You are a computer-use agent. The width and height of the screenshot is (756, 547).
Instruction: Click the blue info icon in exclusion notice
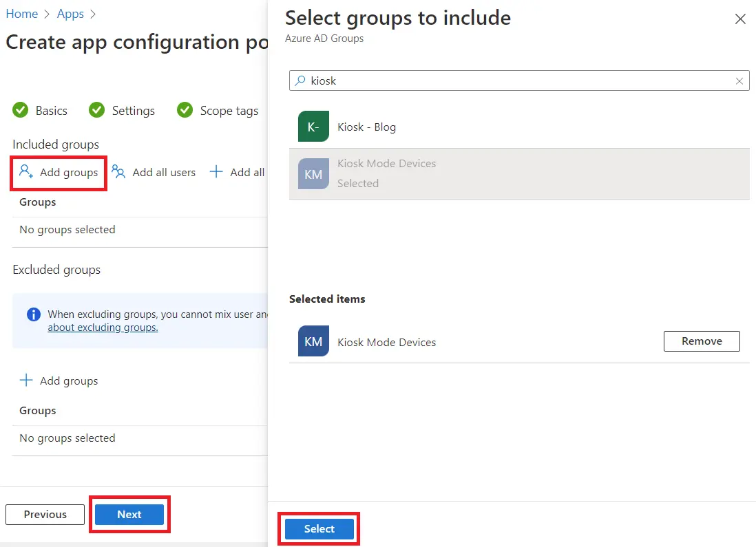(x=33, y=314)
